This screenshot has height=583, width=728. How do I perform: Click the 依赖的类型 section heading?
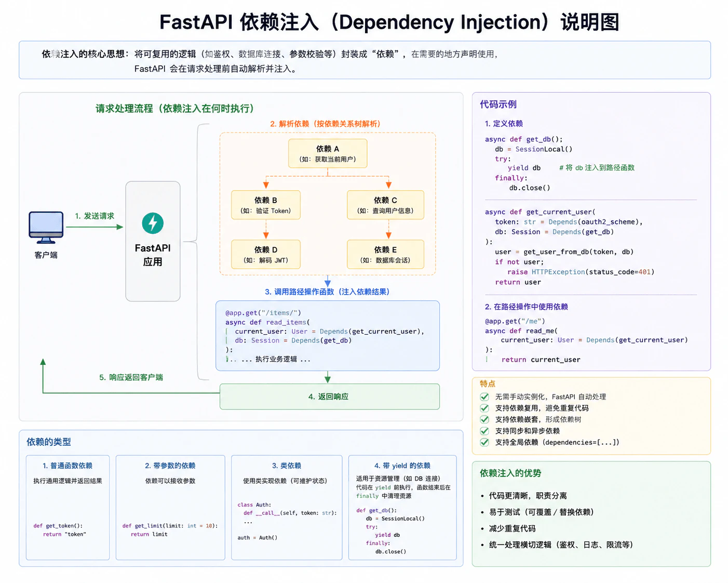point(49,442)
